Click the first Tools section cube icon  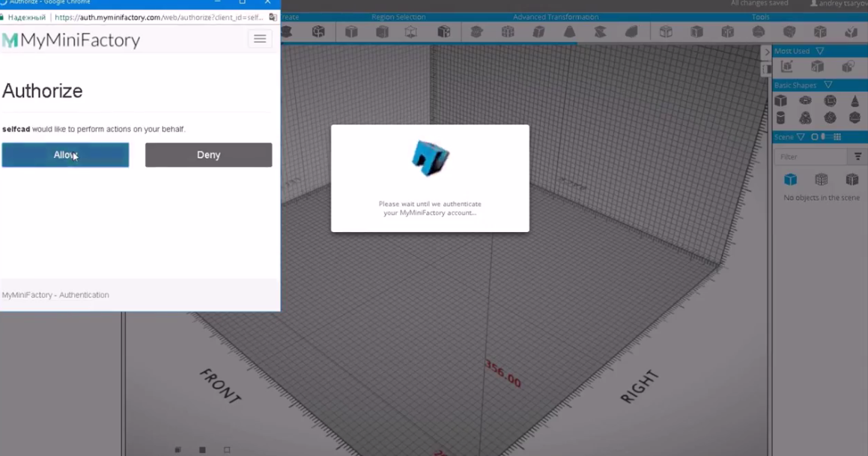[x=666, y=31]
